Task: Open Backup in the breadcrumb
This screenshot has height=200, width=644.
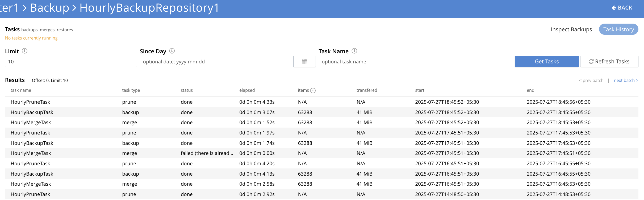Action: click(49, 8)
